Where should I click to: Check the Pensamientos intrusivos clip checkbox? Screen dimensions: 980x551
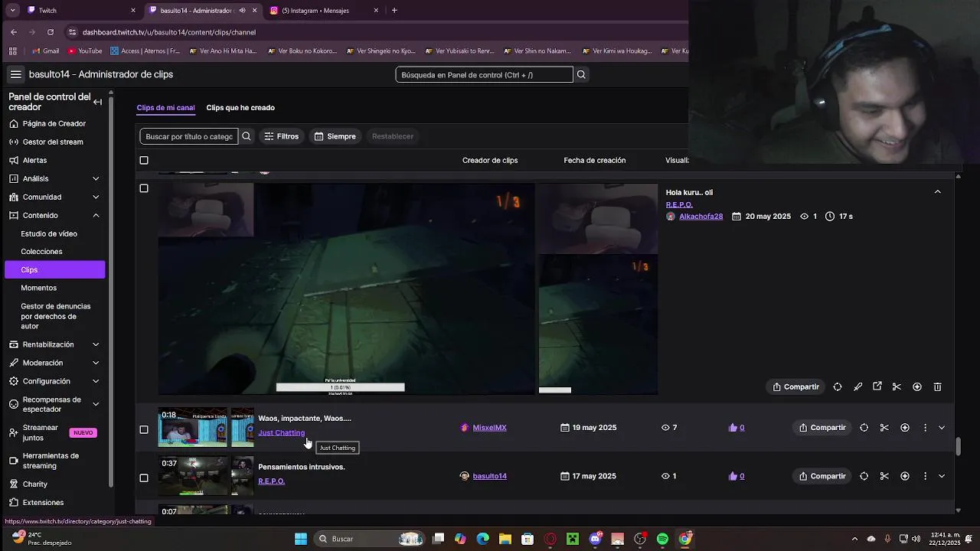pyautogui.click(x=144, y=478)
